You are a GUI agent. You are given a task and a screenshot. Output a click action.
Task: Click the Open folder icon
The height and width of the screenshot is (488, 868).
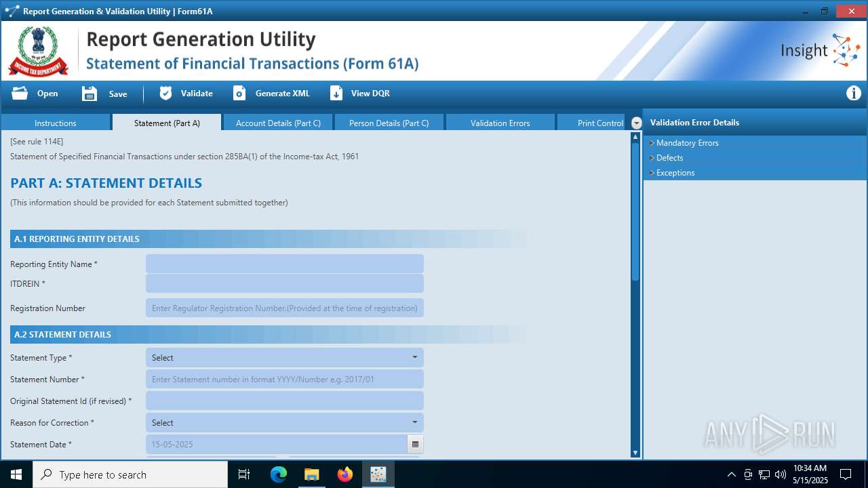click(x=20, y=94)
